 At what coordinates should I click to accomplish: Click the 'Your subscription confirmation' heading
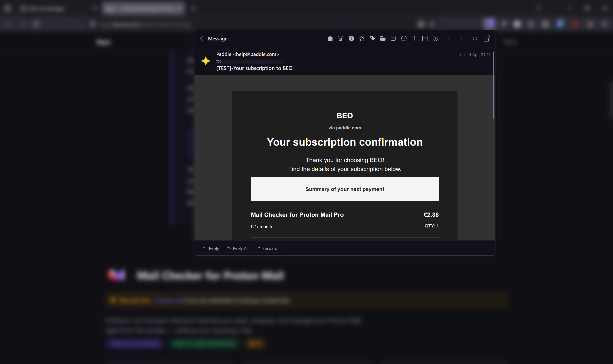[345, 142]
